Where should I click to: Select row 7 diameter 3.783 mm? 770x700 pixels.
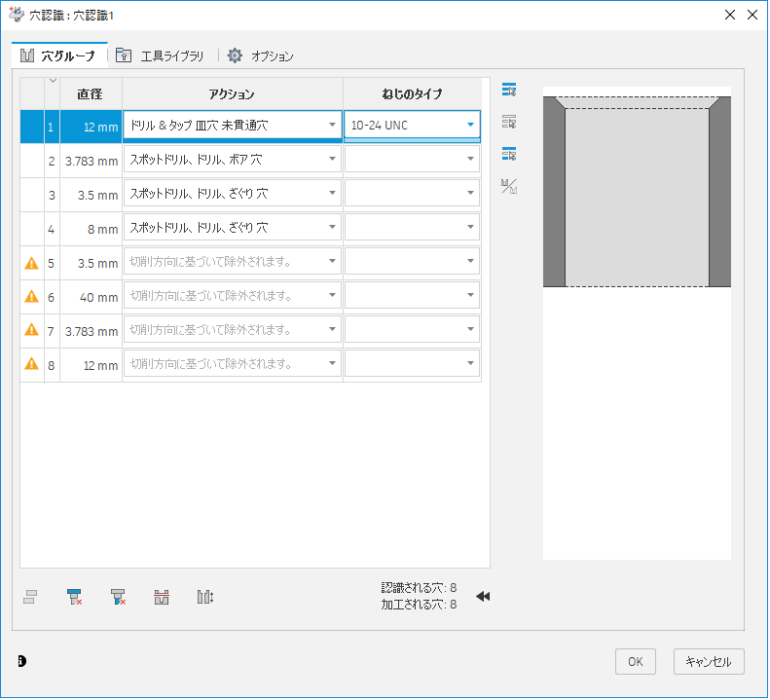(x=92, y=332)
